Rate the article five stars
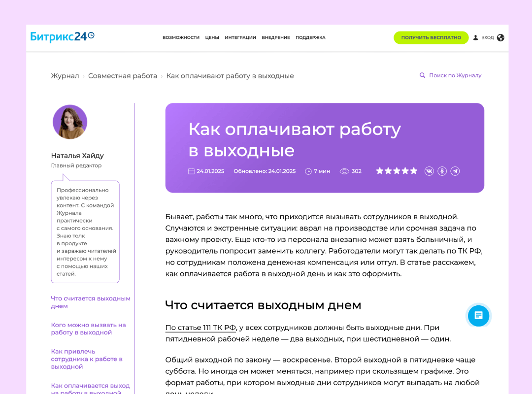This screenshot has width=532, height=394. (414, 171)
